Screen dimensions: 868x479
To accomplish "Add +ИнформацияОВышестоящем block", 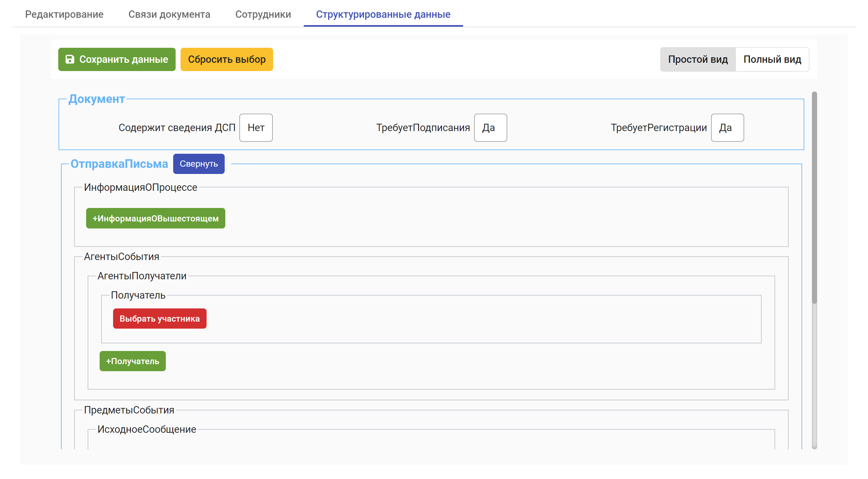I will (x=155, y=218).
